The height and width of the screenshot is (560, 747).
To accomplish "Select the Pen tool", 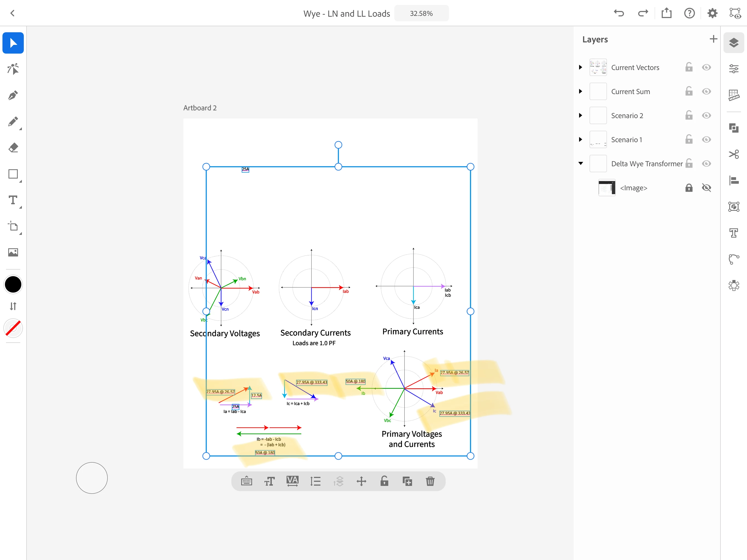I will [13, 95].
